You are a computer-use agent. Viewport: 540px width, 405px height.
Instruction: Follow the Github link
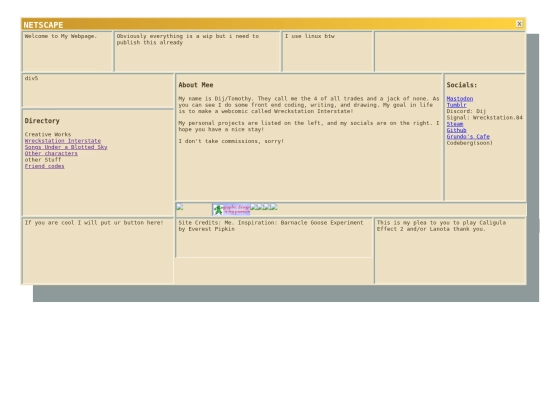[456, 130]
